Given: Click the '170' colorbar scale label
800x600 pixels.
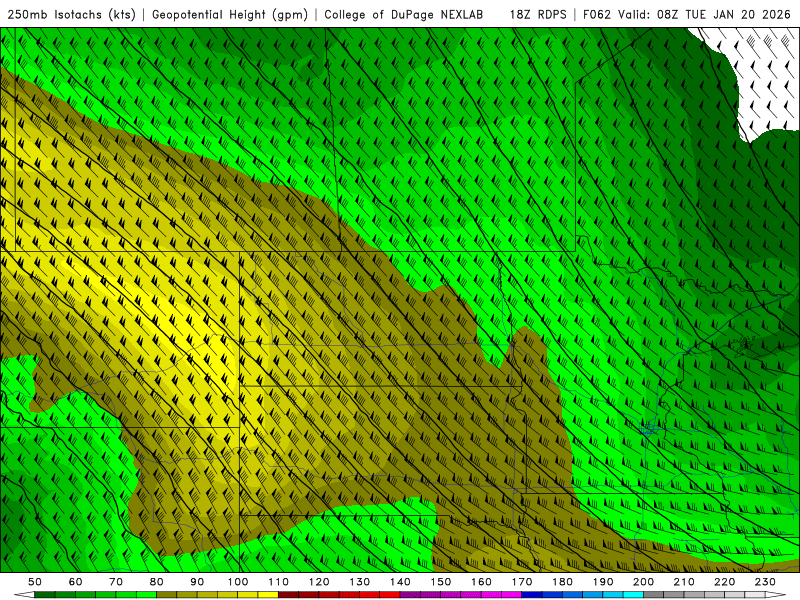Looking at the screenshot, I should click(522, 582).
